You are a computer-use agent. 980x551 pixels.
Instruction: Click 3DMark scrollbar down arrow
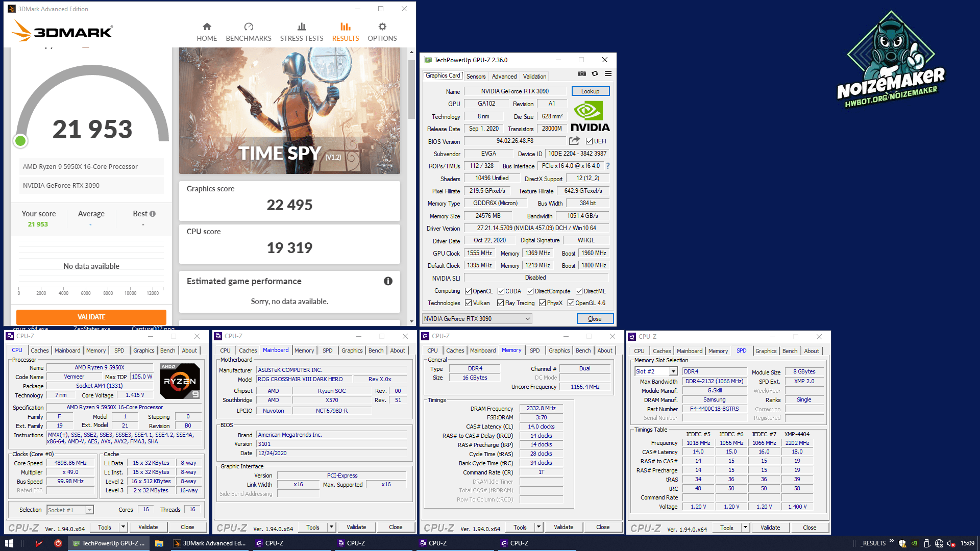click(x=411, y=321)
